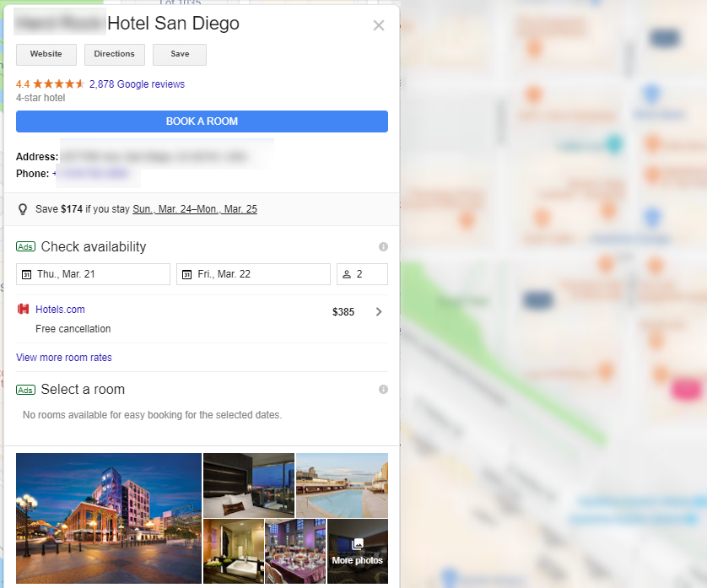Click the Hotels.com logo icon
Viewport: 707px width, 588px height.
(x=23, y=309)
